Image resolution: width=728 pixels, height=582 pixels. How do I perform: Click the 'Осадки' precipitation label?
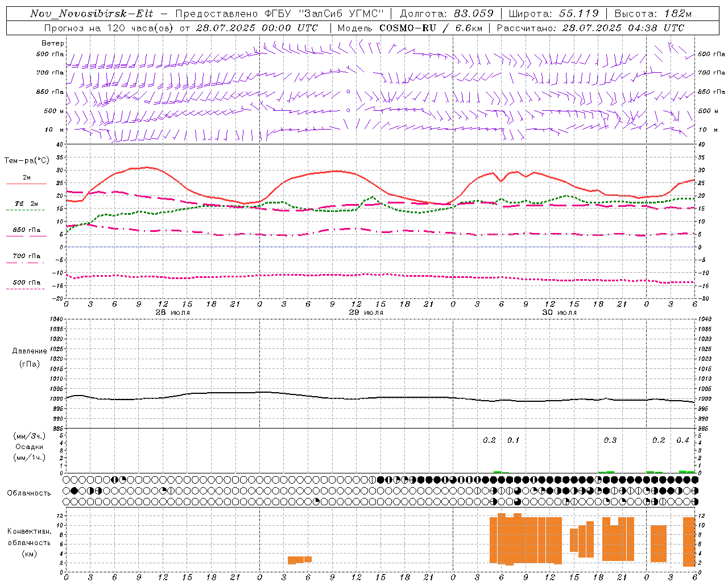click(29, 447)
